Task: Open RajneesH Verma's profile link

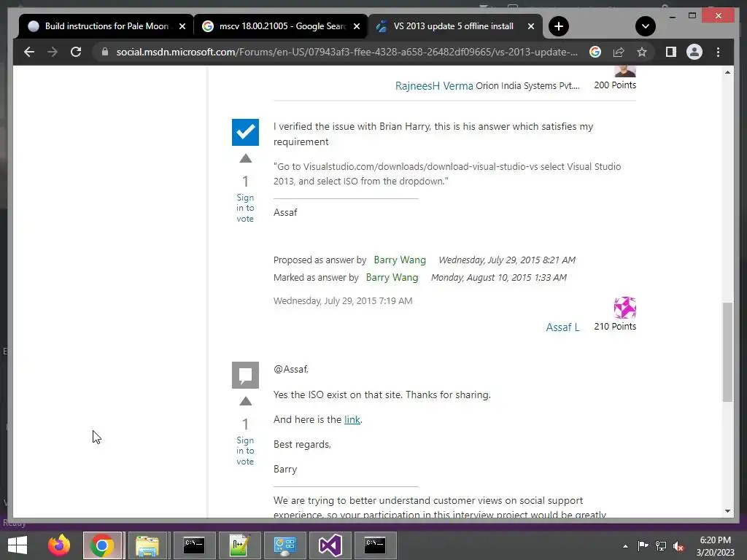Action: 434,86
